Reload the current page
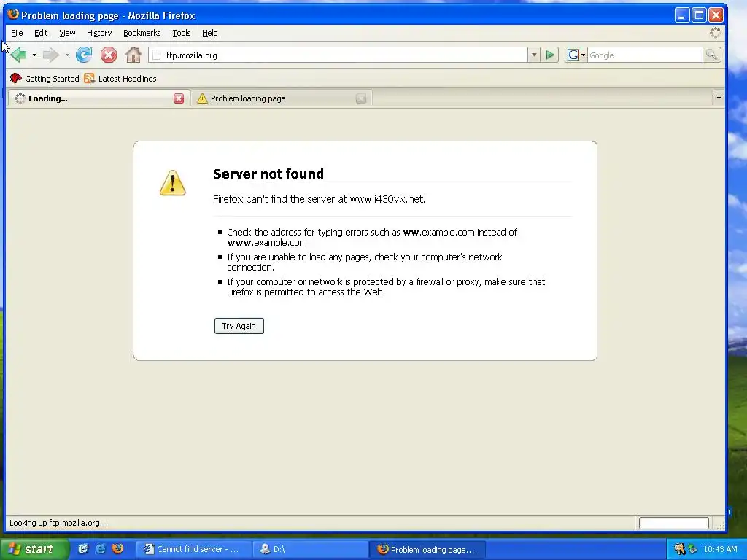Image resolution: width=747 pixels, height=560 pixels. point(84,55)
